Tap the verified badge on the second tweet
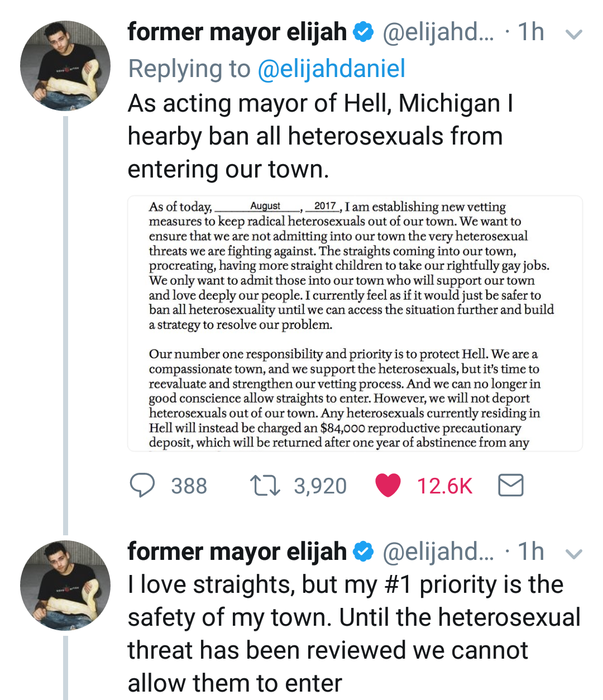 tap(364, 552)
